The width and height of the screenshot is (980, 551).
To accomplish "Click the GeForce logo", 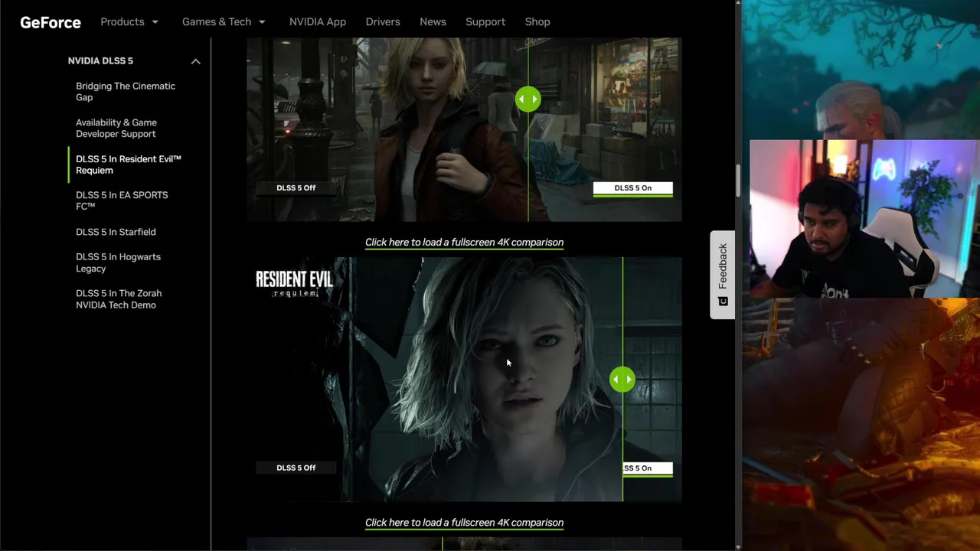I will point(51,22).
